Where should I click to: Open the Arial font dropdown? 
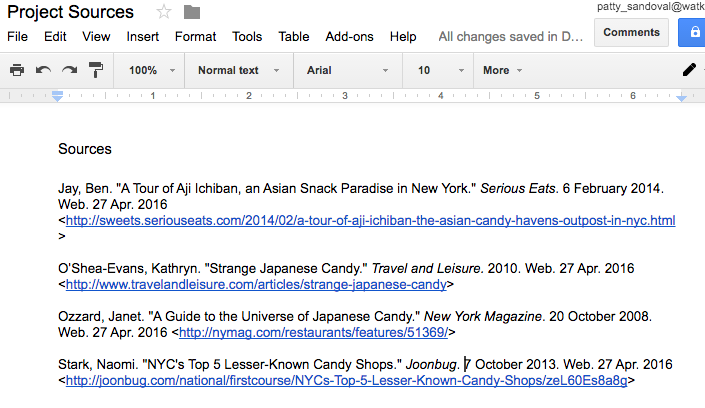click(x=347, y=71)
